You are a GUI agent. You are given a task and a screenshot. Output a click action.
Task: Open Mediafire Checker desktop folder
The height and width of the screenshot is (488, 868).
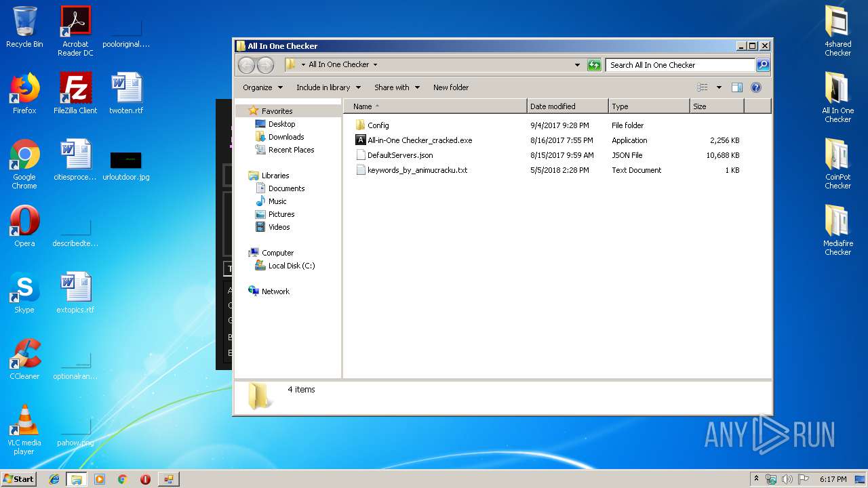[838, 230]
